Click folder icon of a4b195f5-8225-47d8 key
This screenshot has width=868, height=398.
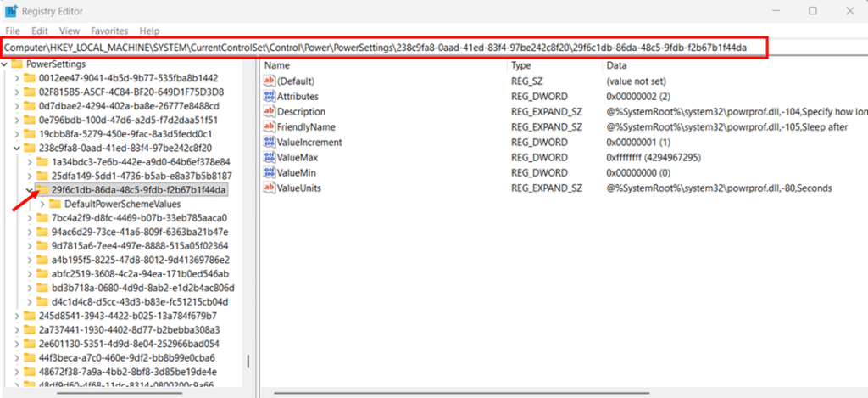pos(42,260)
